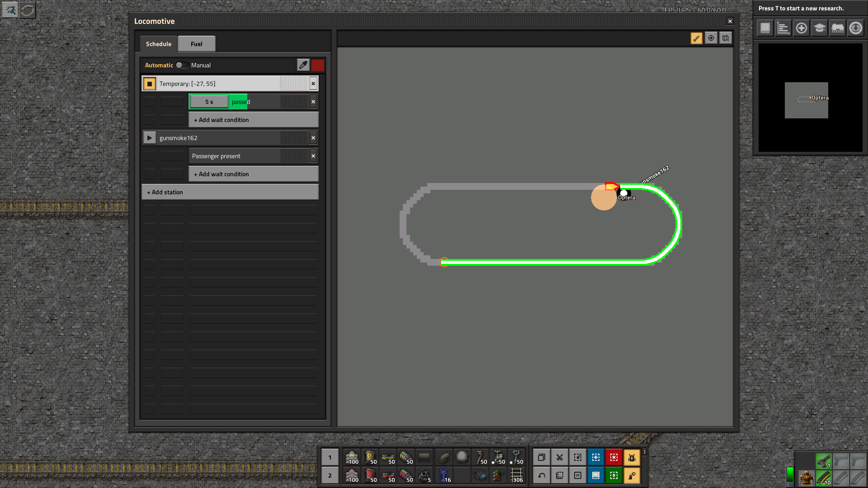Open the achievements wreath icon

856,28
